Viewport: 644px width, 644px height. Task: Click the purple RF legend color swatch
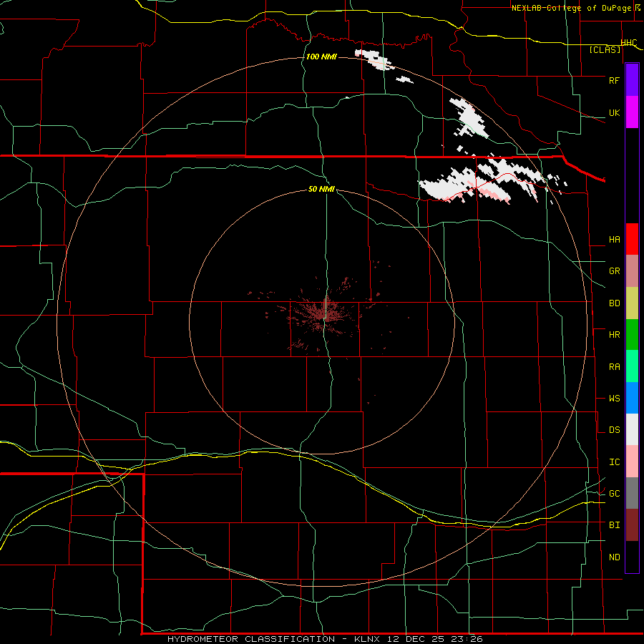632,80
